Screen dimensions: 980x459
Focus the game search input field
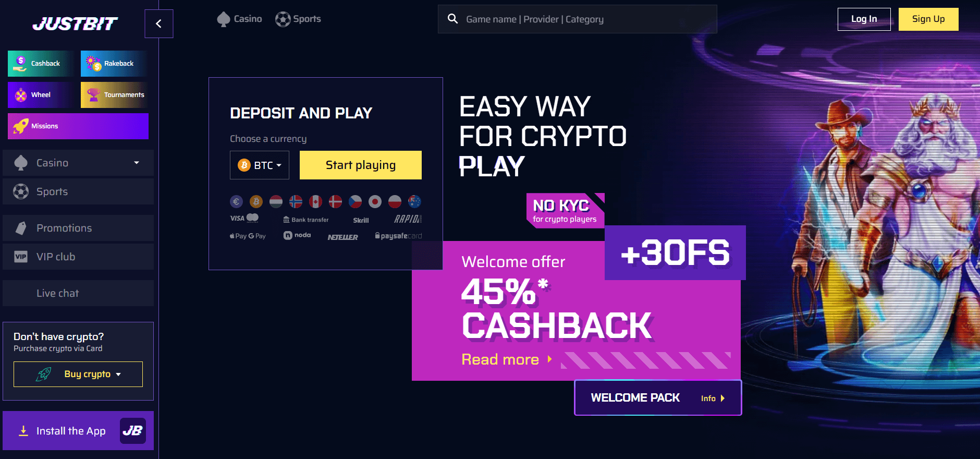pos(584,19)
